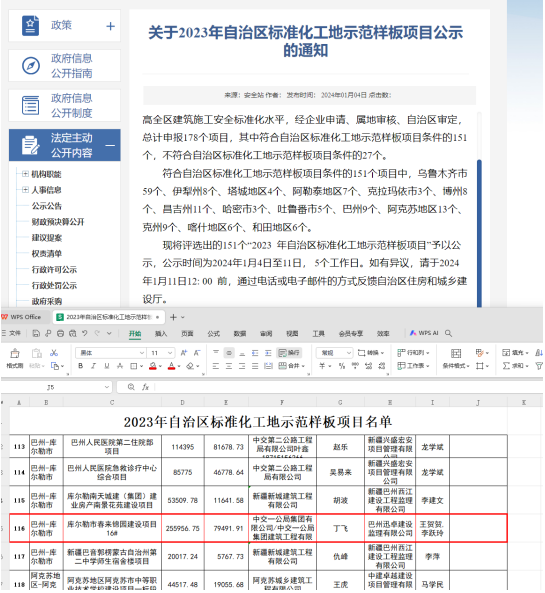
Task: Align cell text to the right
Action: tap(242, 366)
